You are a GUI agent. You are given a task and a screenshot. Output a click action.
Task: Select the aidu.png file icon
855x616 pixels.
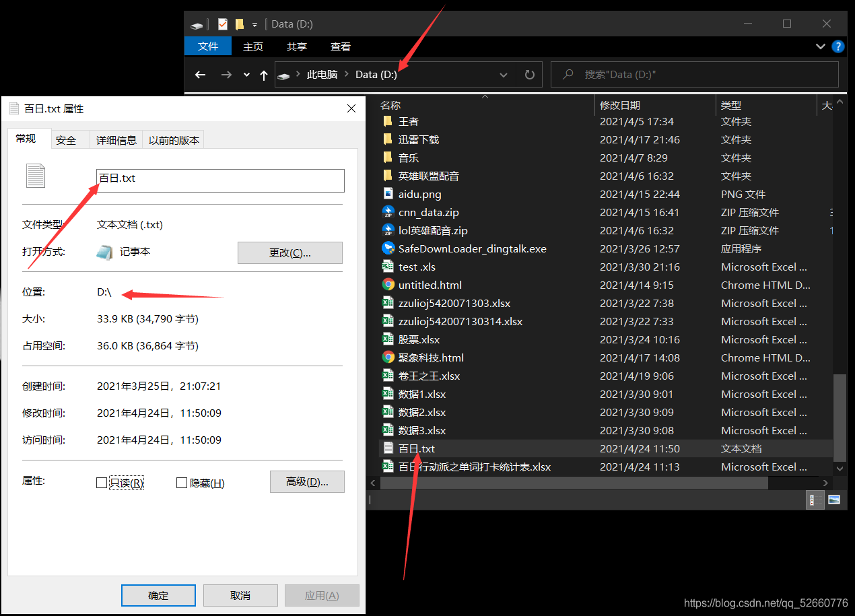click(x=388, y=194)
